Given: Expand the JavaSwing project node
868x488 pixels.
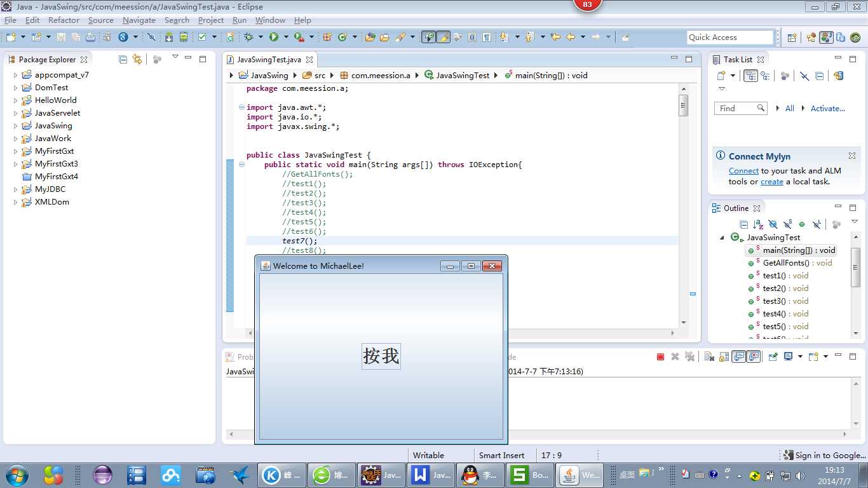Looking at the screenshot, I should click(x=15, y=126).
